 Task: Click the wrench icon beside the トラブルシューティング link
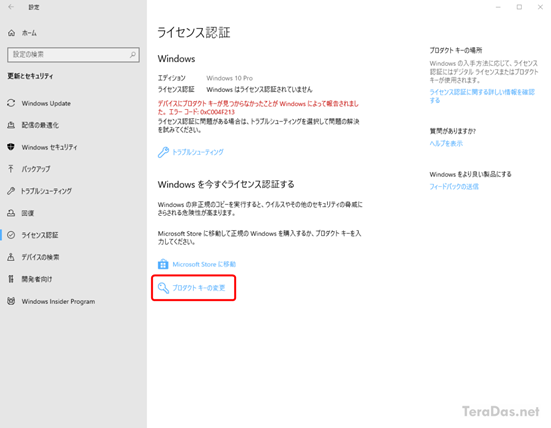[163, 152]
